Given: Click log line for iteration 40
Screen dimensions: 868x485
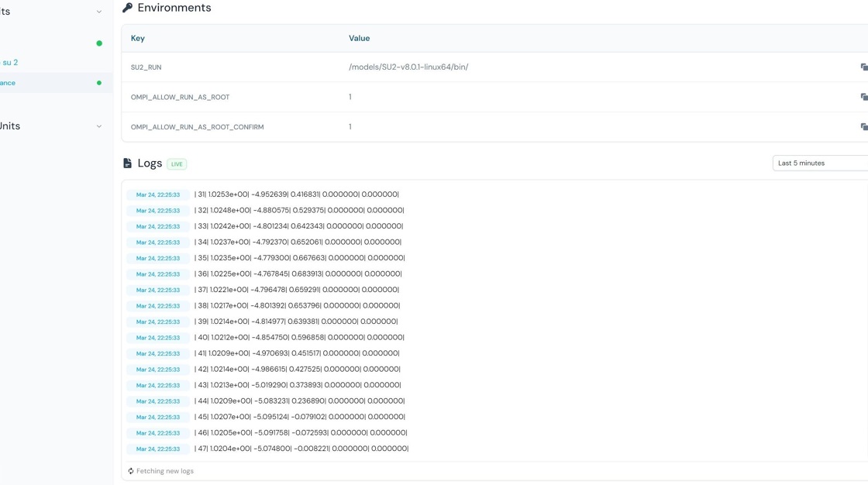Looking at the screenshot, I should tap(299, 337).
